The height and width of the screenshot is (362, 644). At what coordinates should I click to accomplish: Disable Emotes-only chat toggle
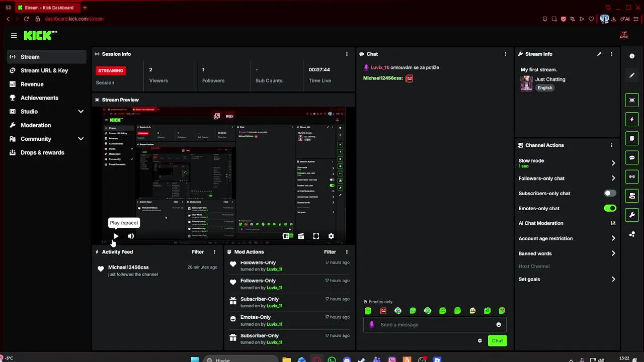[610, 208]
